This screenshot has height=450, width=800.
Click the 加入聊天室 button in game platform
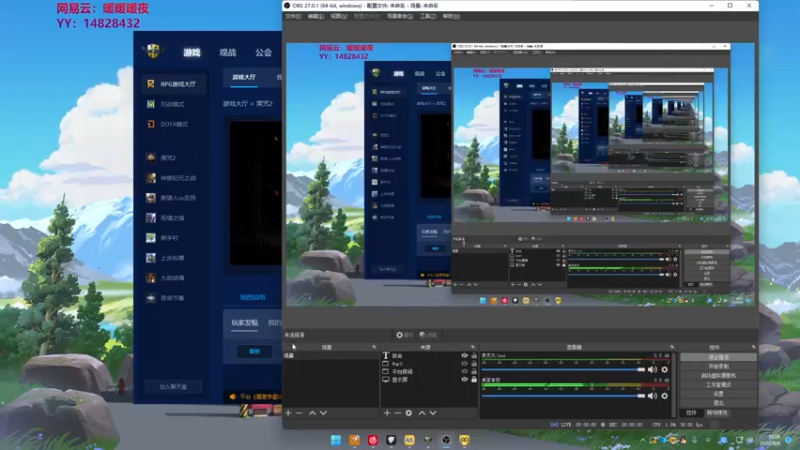point(173,387)
